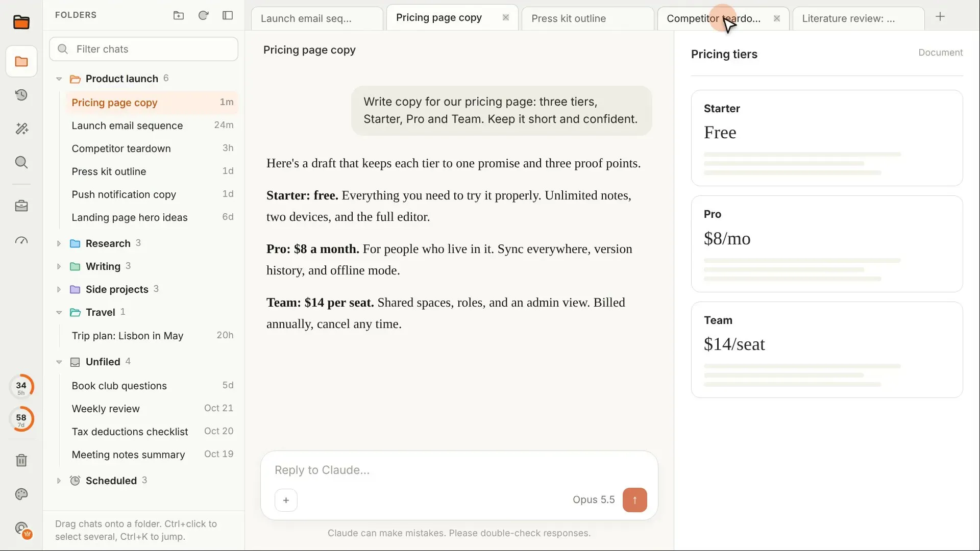Switch to the Literature review tab

pyautogui.click(x=858, y=18)
